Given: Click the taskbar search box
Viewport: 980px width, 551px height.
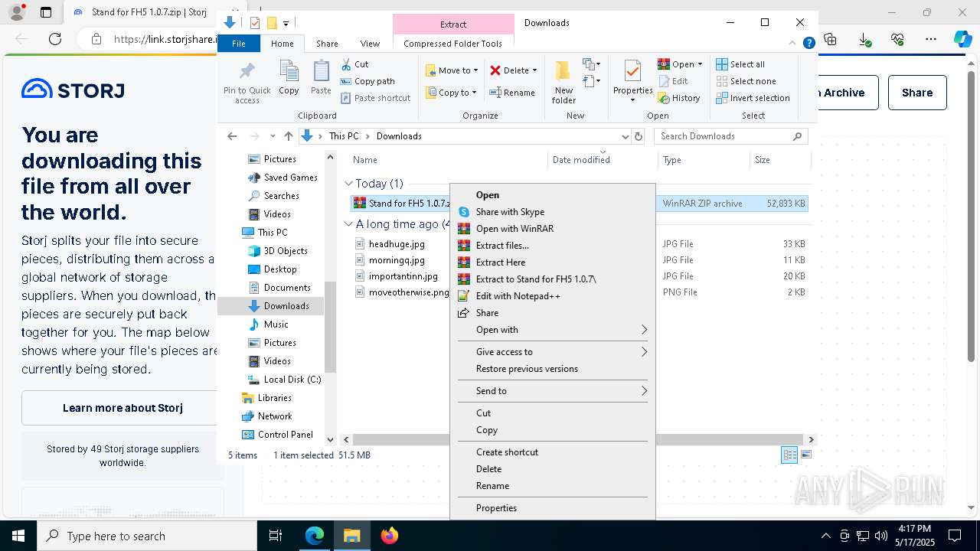Looking at the screenshot, I should click(x=147, y=536).
